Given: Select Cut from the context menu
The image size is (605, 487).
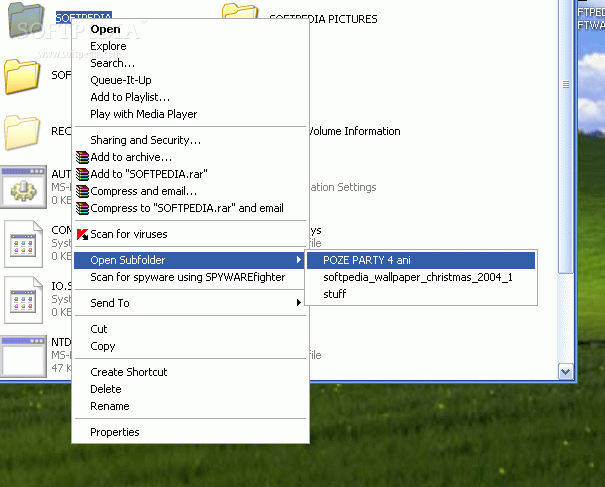Looking at the screenshot, I should 190,329.
